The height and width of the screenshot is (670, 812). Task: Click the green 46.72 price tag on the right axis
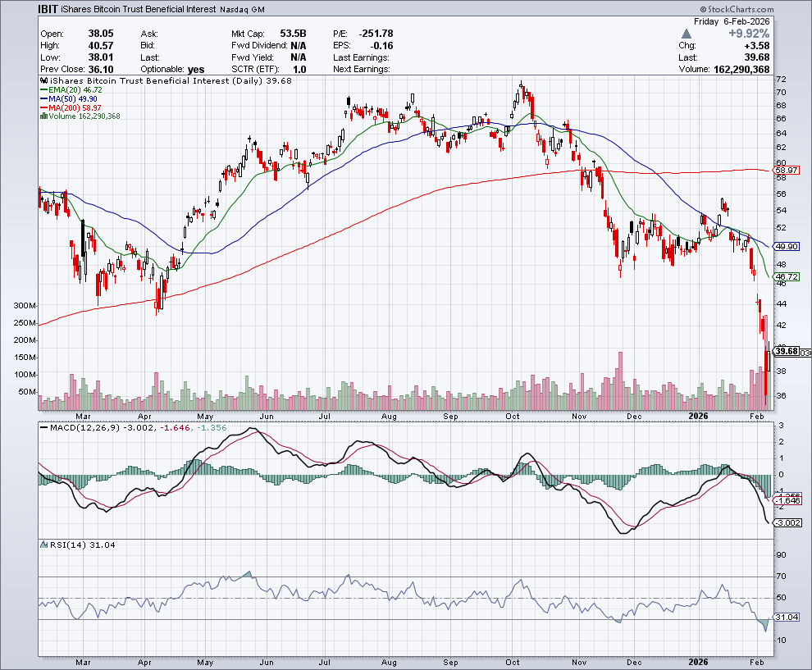pyautogui.click(x=787, y=277)
